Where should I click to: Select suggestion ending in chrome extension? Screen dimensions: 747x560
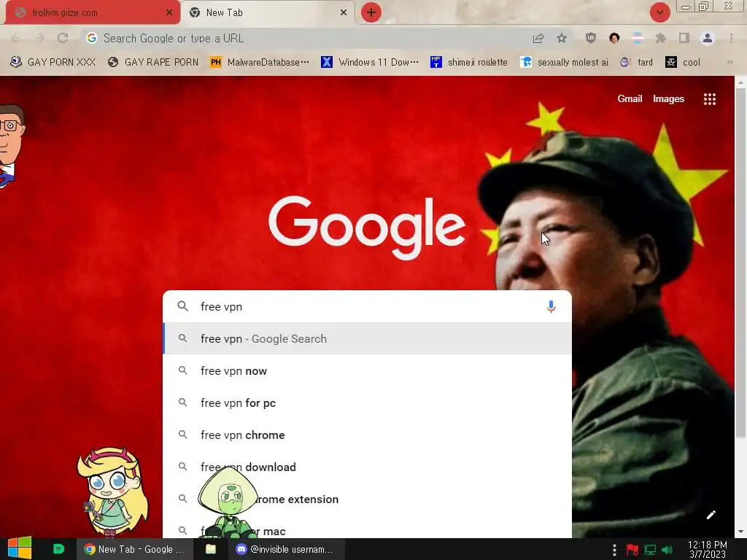pyautogui.click(x=367, y=499)
